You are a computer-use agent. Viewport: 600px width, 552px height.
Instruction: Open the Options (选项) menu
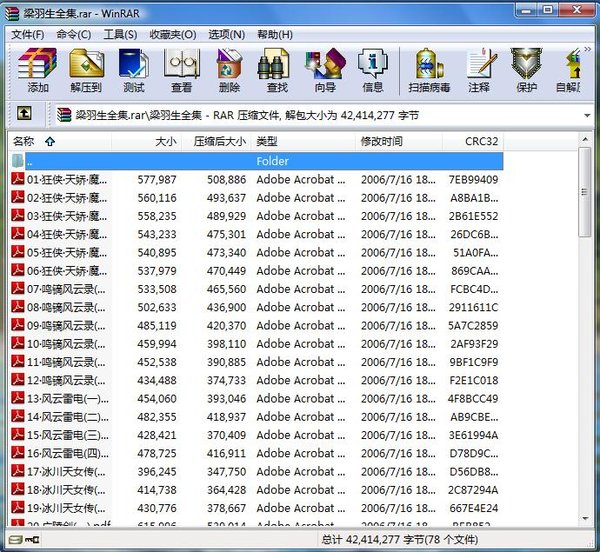[x=227, y=35]
